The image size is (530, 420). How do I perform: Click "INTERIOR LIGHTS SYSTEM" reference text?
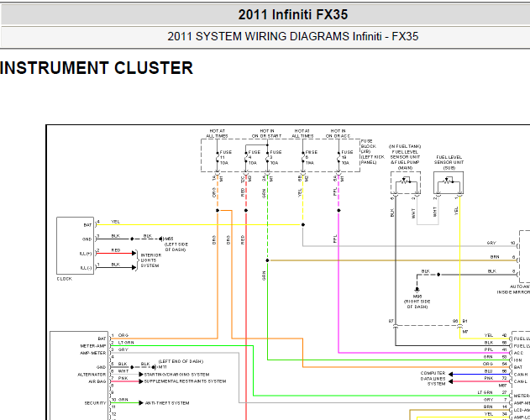[150, 260]
